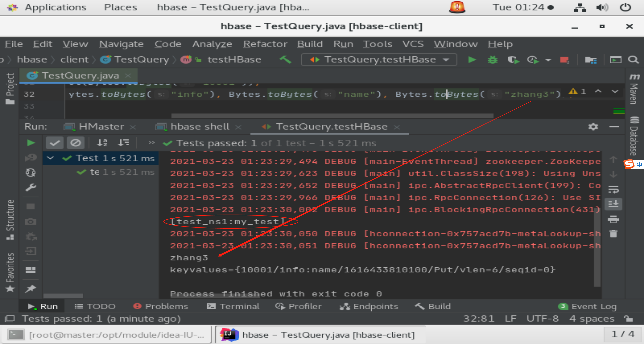The image size is (644, 344).
Task: Click the red Stop icon in the toolbar
Action: (x=564, y=60)
